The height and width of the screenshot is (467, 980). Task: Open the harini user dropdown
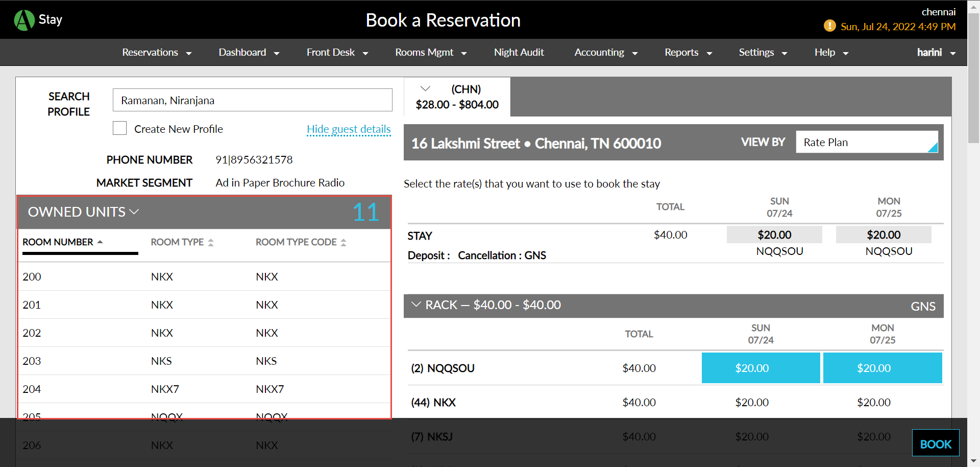coord(936,52)
